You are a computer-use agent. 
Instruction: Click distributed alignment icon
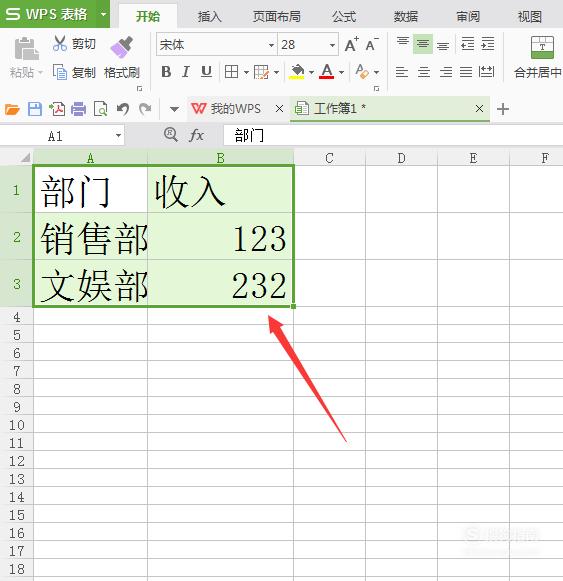point(486,72)
